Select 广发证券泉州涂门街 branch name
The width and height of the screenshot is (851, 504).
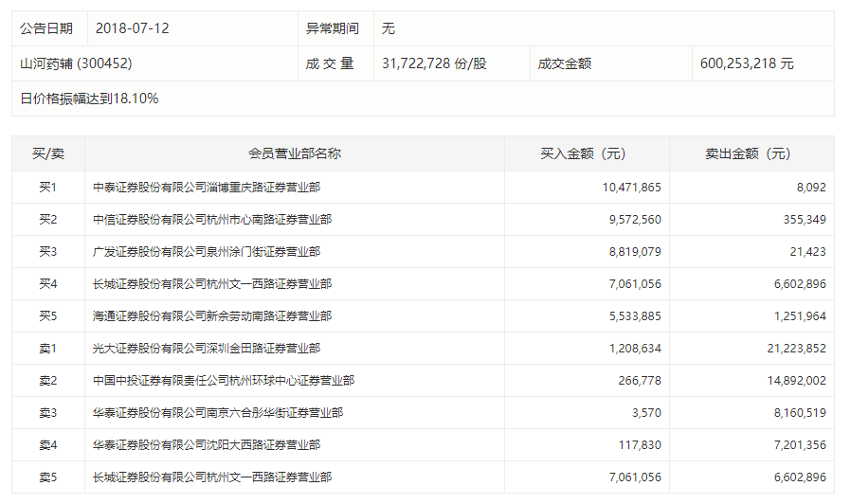(207, 252)
